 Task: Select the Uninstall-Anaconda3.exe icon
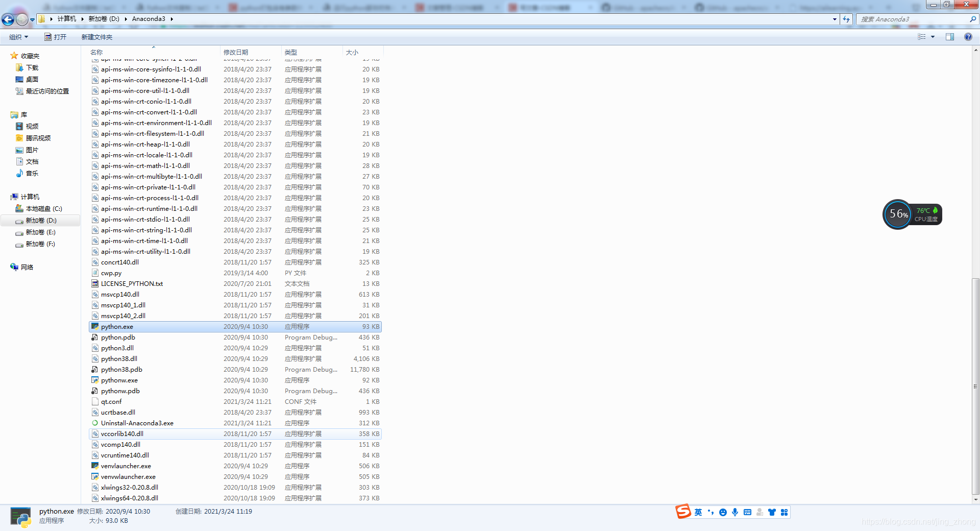click(x=95, y=423)
